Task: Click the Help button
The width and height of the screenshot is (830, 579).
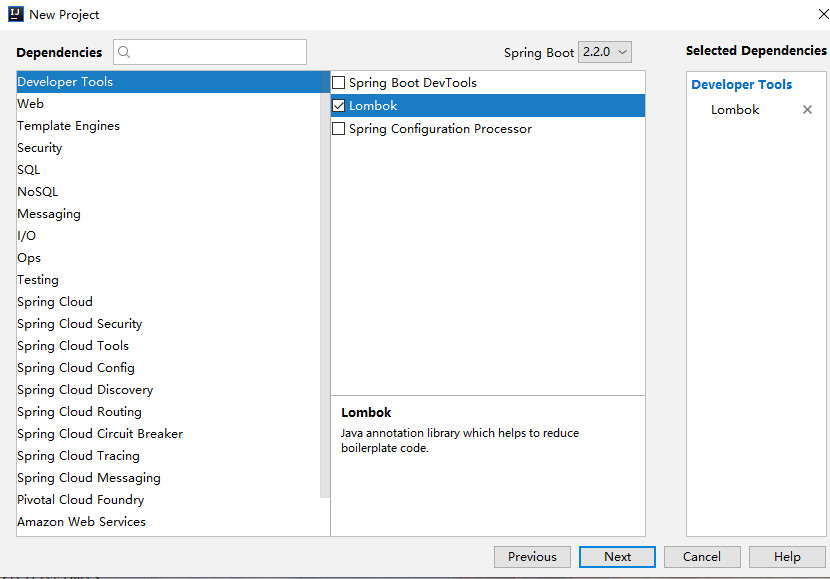Action: 787,557
